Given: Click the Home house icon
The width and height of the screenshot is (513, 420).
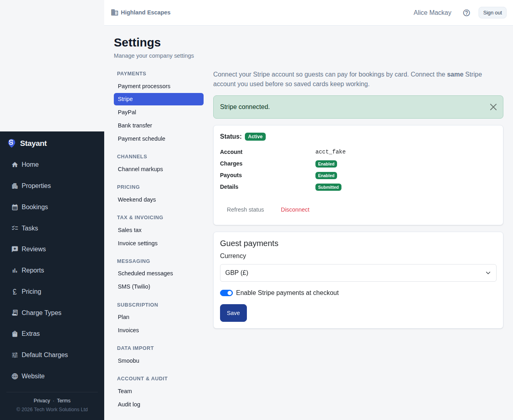Looking at the screenshot, I should [x=15, y=165].
